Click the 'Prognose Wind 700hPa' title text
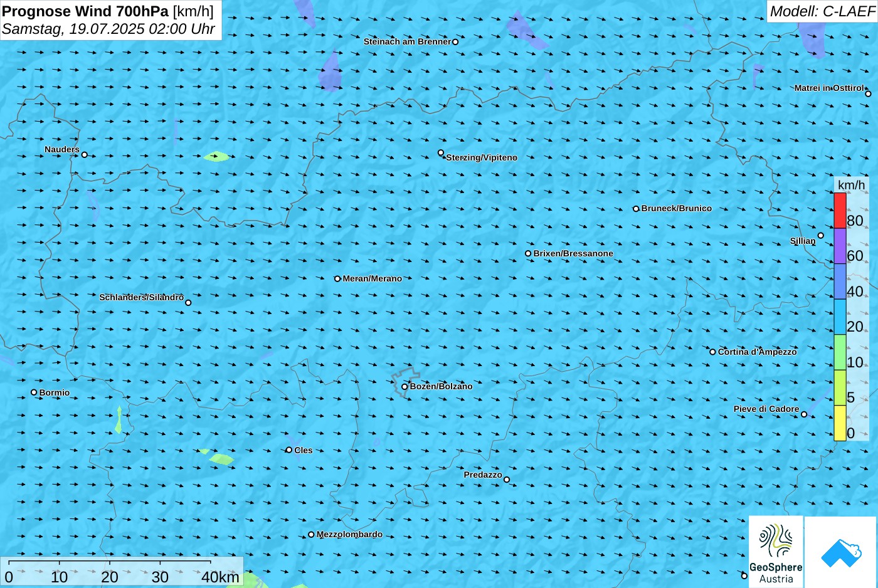The image size is (878, 588). tap(85, 11)
